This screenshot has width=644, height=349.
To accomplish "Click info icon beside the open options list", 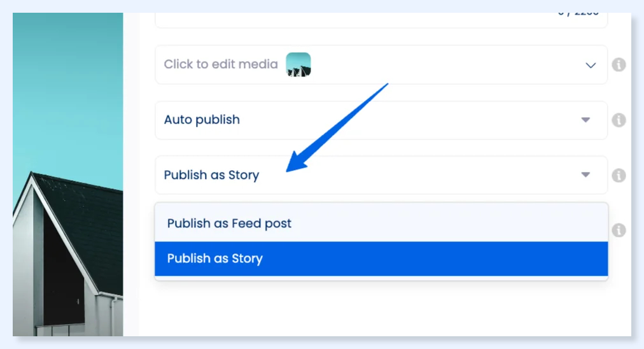I will [619, 230].
